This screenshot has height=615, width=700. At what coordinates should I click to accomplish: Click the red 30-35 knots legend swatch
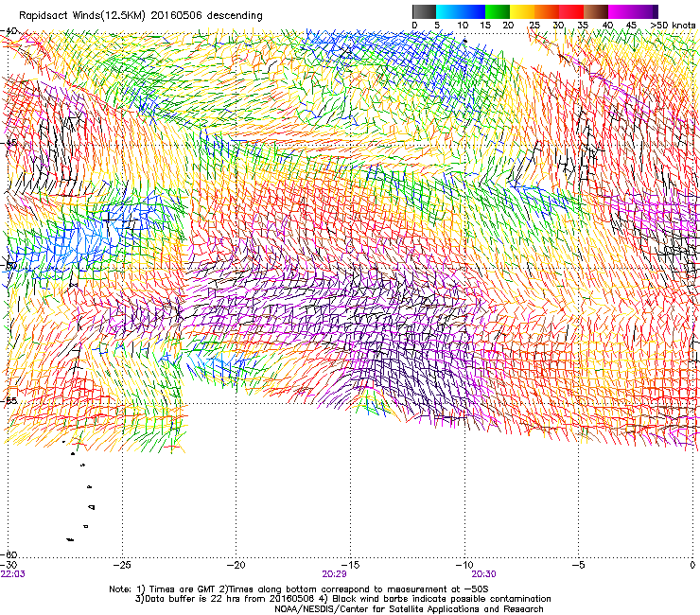571,11
